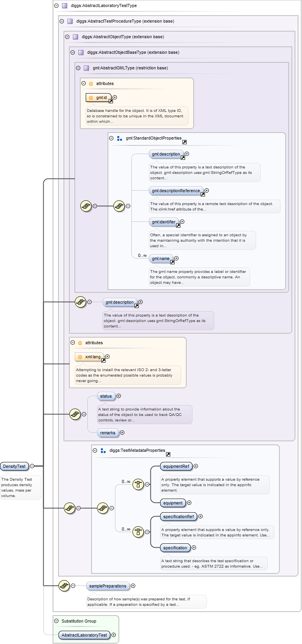Click the link arrow next to gml:StandardObjectProperties
This screenshot has width=302, height=644.
[x=184, y=142]
